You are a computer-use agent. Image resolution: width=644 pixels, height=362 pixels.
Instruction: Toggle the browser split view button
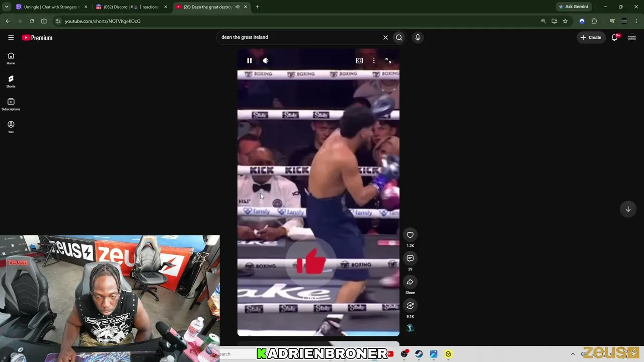pyautogui.click(x=44, y=21)
